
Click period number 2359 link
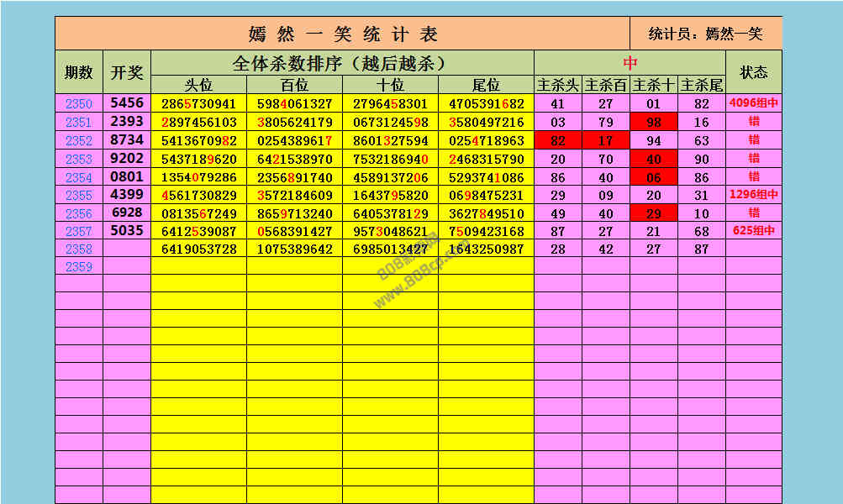pos(78,266)
